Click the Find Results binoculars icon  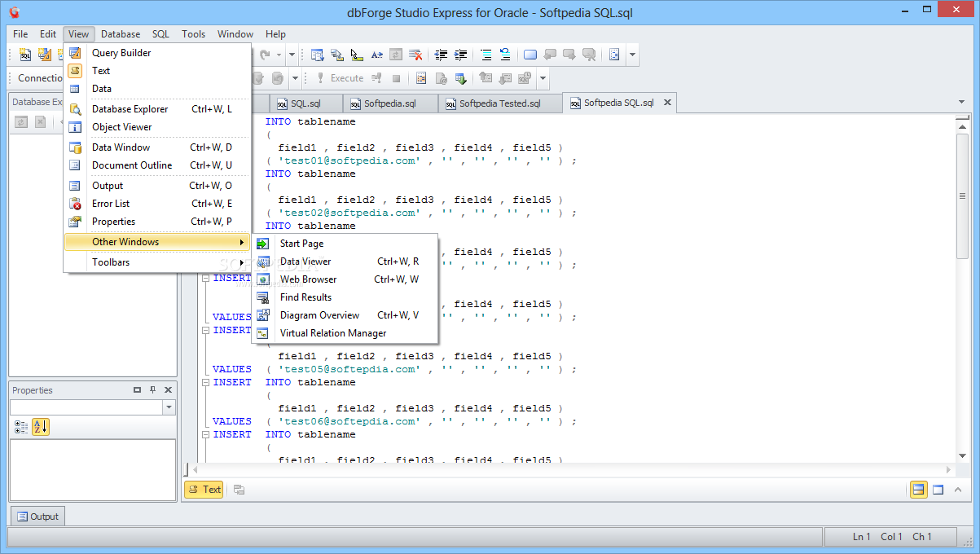263,297
